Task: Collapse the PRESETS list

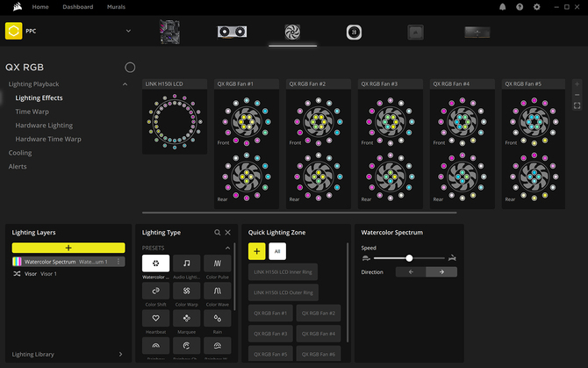Action: coord(227,248)
